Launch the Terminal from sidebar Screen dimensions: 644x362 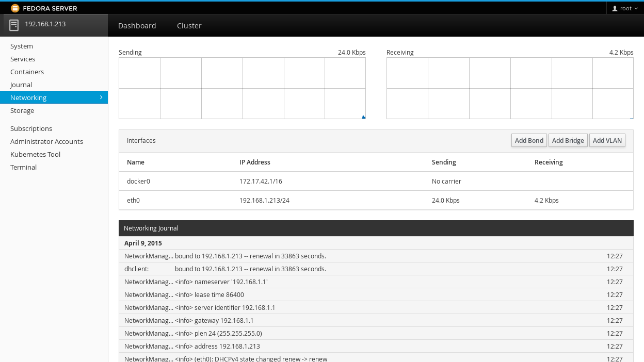pyautogui.click(x=23, y=167)
